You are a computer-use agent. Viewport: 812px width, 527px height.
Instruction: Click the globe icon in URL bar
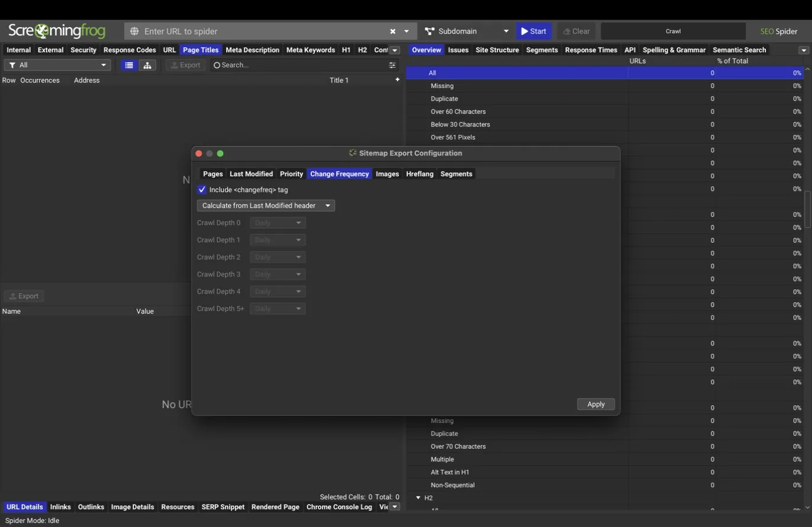[x=134, y=31]
